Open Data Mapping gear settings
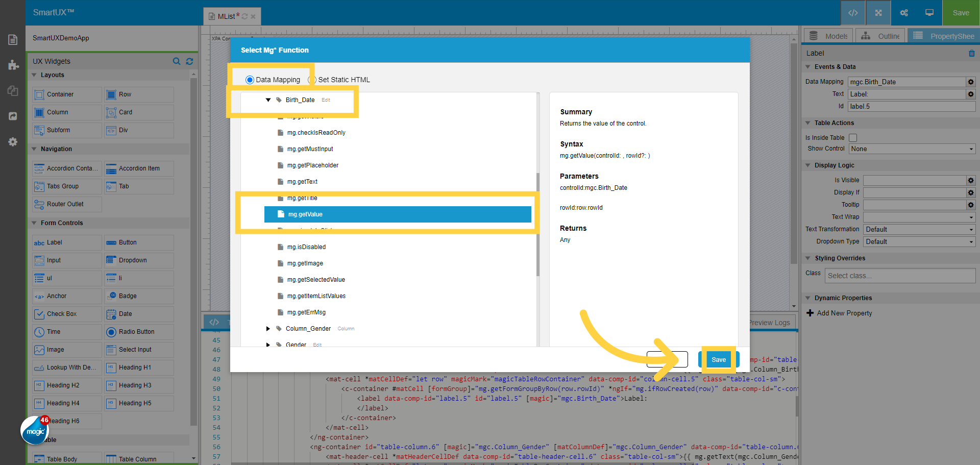The width and height of the screenshot is (980, 465). tap(971, 82)
